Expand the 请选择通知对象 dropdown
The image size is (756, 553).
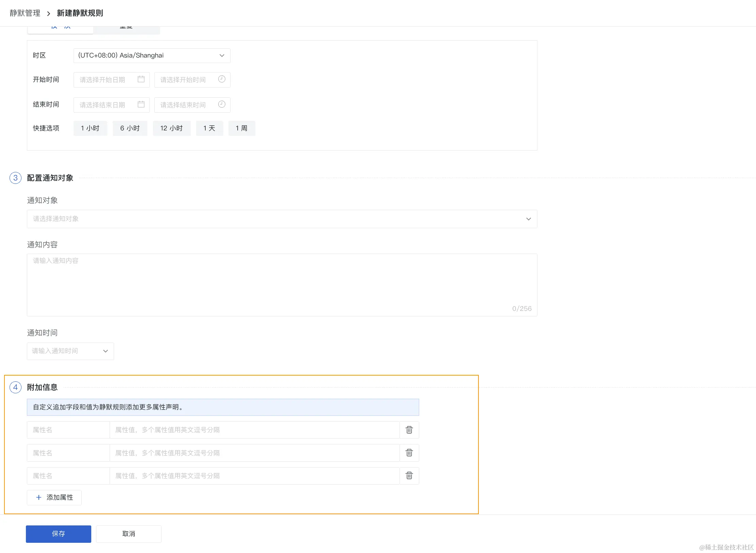pyautogui.click(x=282, y=219)
